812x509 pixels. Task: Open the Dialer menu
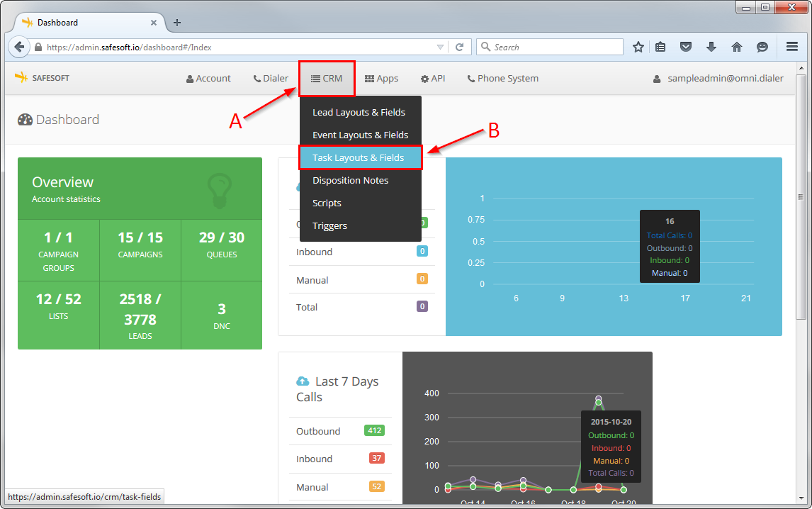click(x=271, y=78)
